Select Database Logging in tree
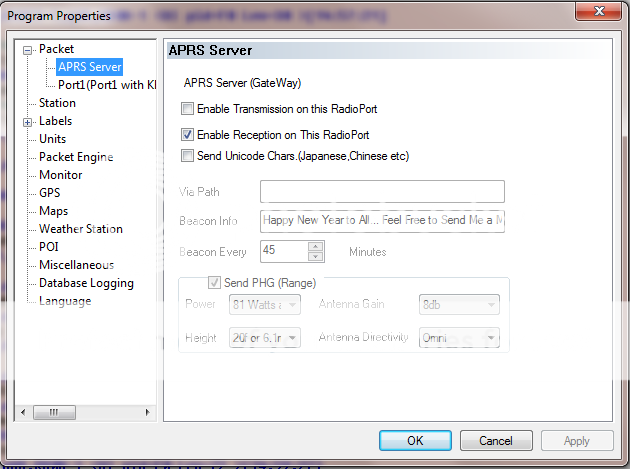 click(x=86, y=283)
